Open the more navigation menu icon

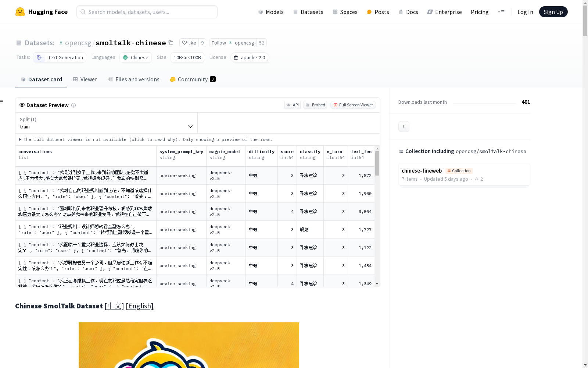tap(501, 12)
